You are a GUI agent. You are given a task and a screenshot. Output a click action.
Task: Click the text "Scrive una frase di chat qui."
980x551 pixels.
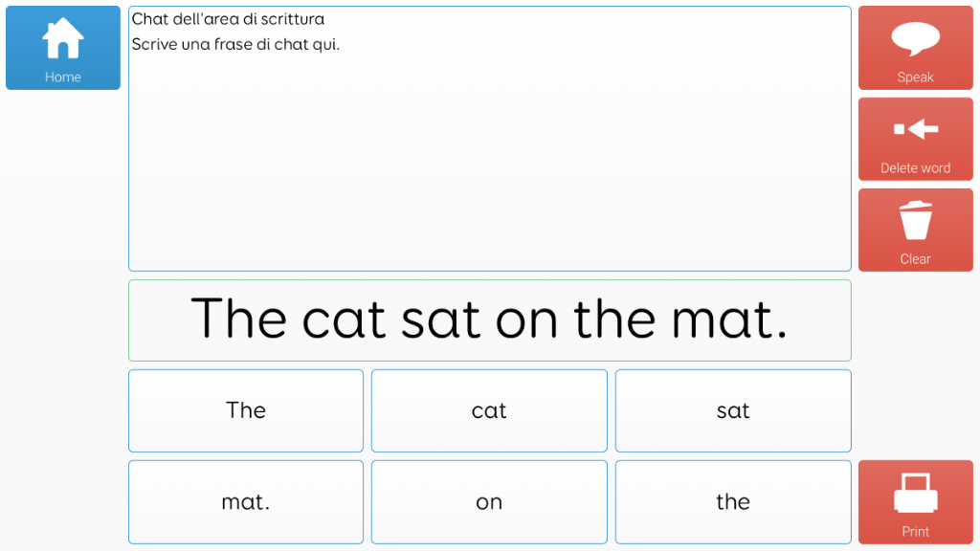235,44
